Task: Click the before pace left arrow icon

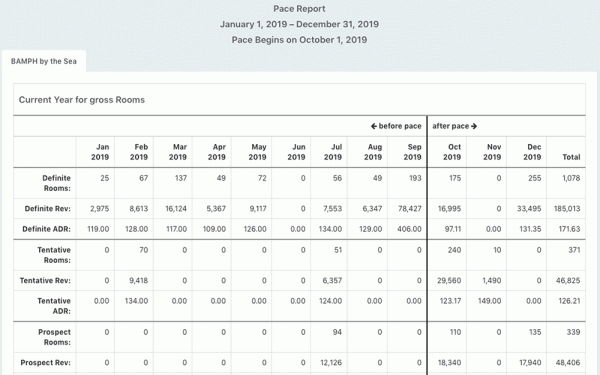Action: click(x=374, y=126)
